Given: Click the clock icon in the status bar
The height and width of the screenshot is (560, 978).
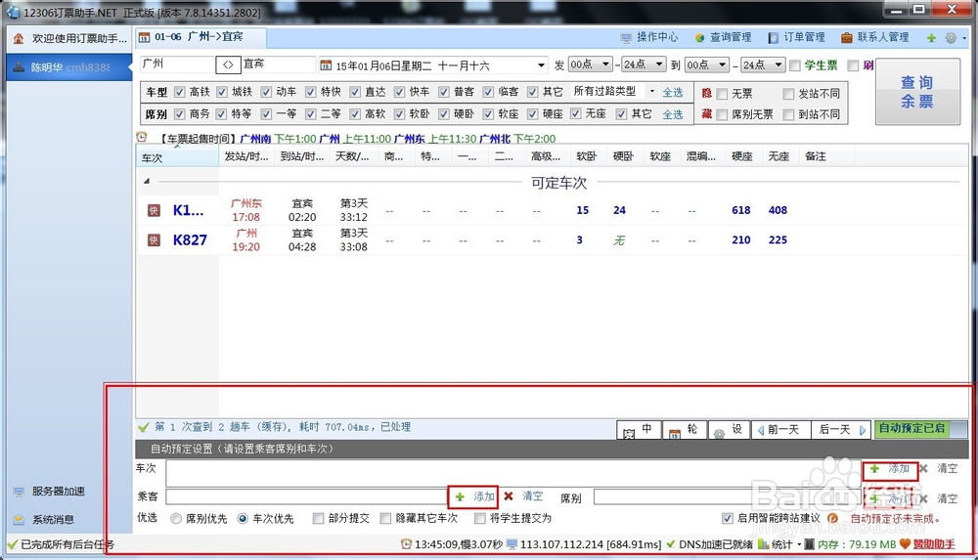Looking at the screenshot, I should pos(406,544).
